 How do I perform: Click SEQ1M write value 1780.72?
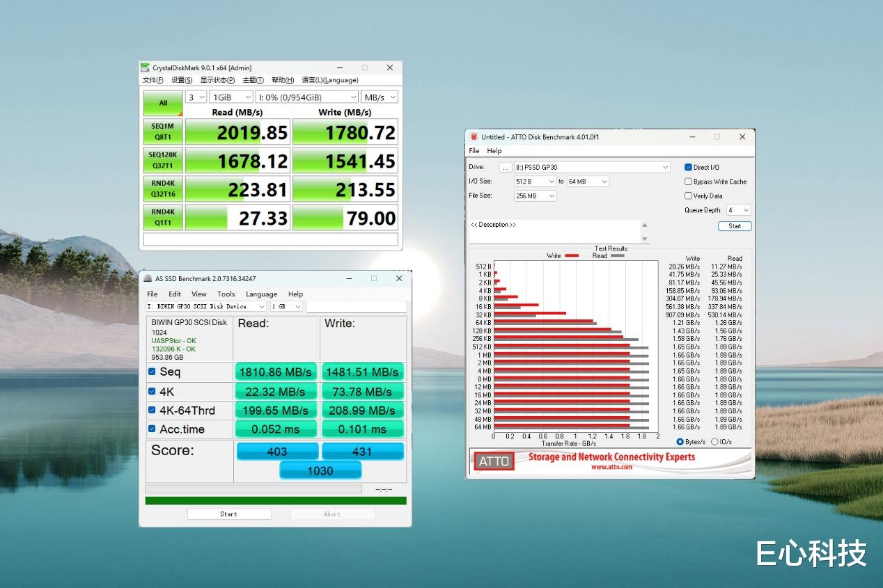(x=345, y=132)
